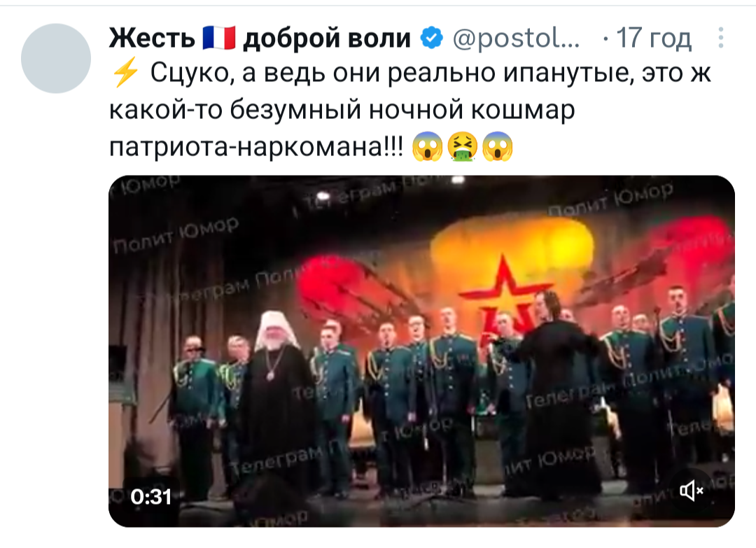Open the gray profile avatar
This screenshot has height=548, width=756.
pyautogui.click(x=56, y=58)
